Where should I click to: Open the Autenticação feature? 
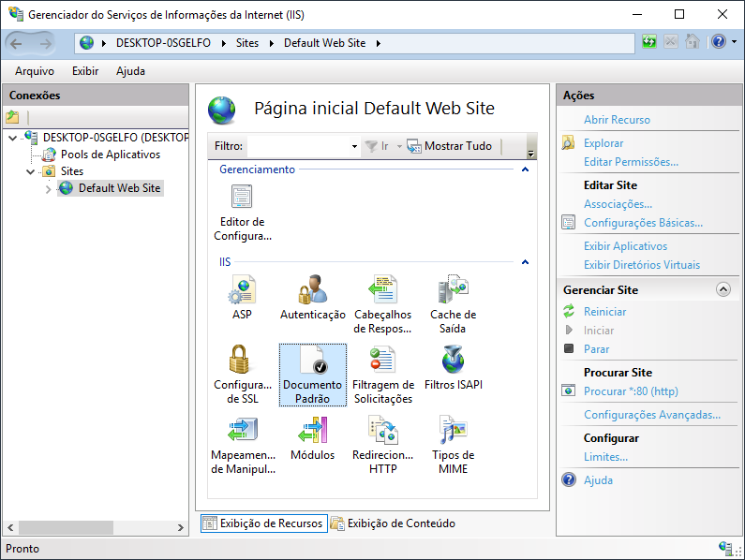[x=312, y=292]
